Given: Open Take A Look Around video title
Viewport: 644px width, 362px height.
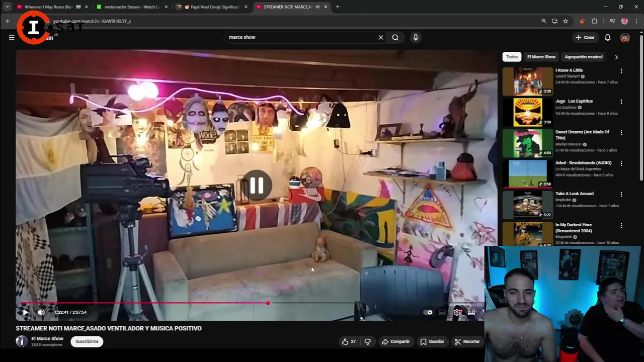Looking at the screenshot, I should [x=574, y=194].
